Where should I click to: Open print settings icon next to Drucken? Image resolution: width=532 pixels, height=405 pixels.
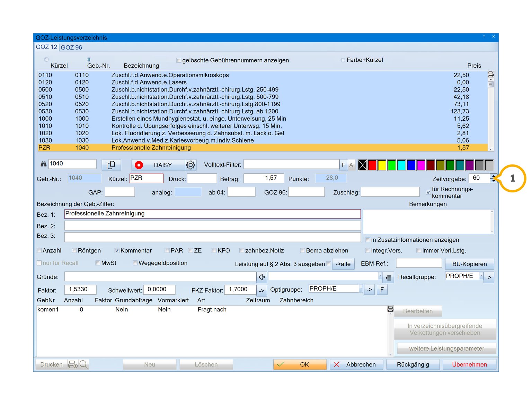tap(73, 364)
